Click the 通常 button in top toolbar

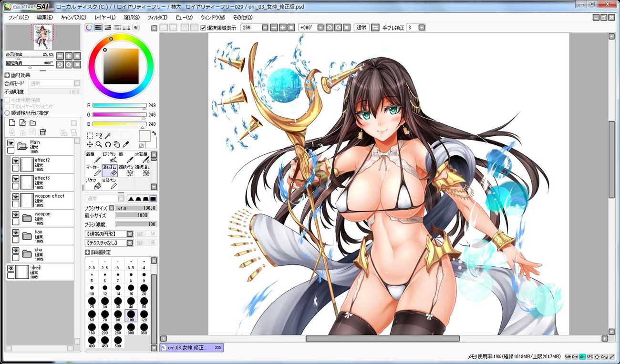coord(362,28)
